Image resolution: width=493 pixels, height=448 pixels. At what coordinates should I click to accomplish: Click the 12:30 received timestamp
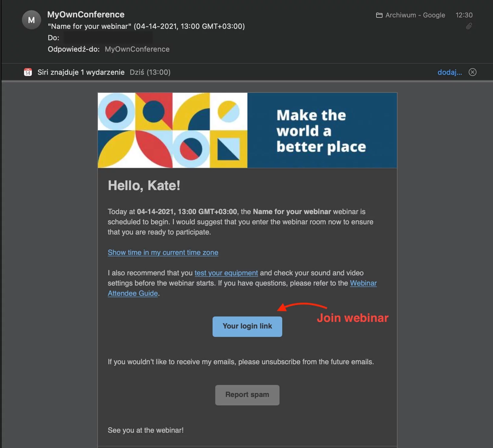click(x=464, y=15)
